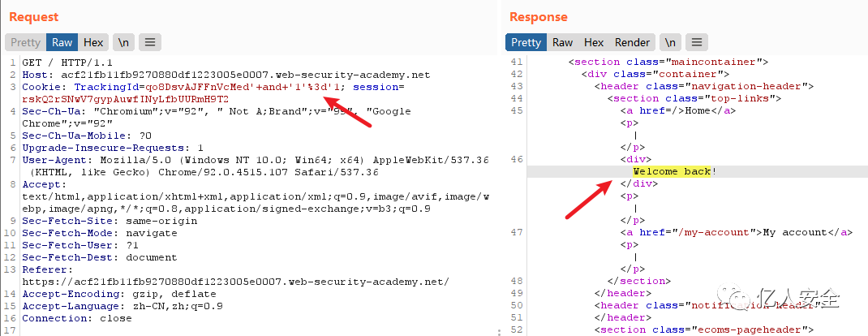
Task: Click the Sec-Fetch-Dest: document line
Action: pos(100,257)
